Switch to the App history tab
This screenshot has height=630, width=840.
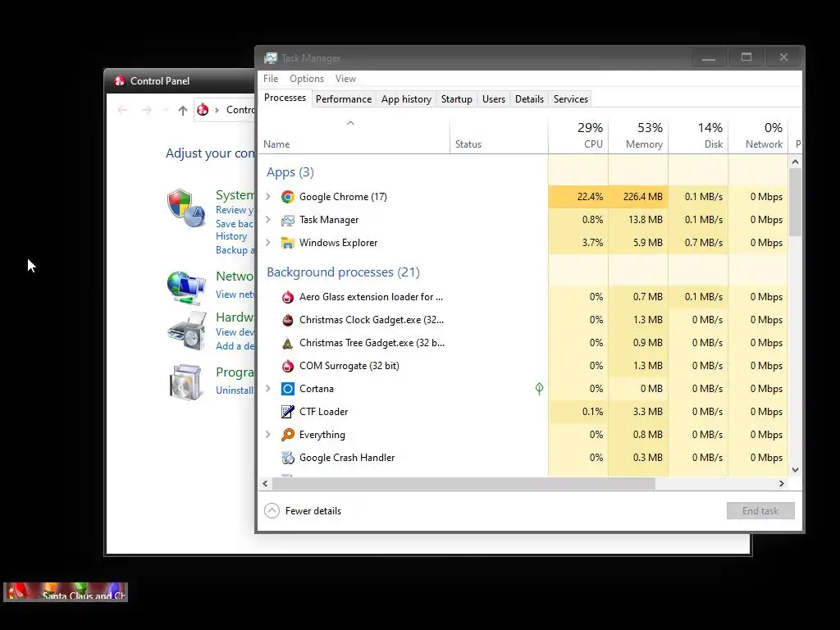[x=406, y=99]
